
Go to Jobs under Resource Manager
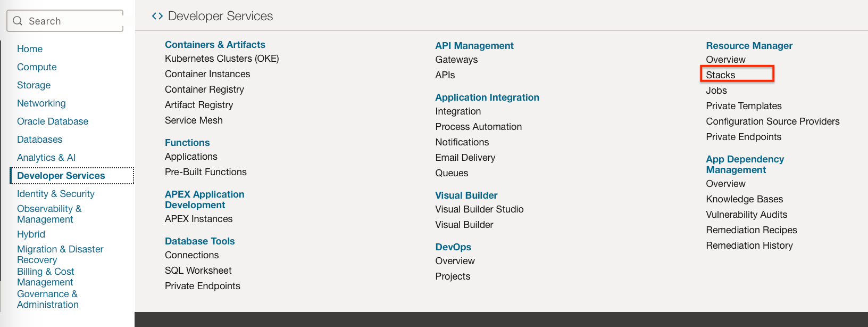click(716, 91)
